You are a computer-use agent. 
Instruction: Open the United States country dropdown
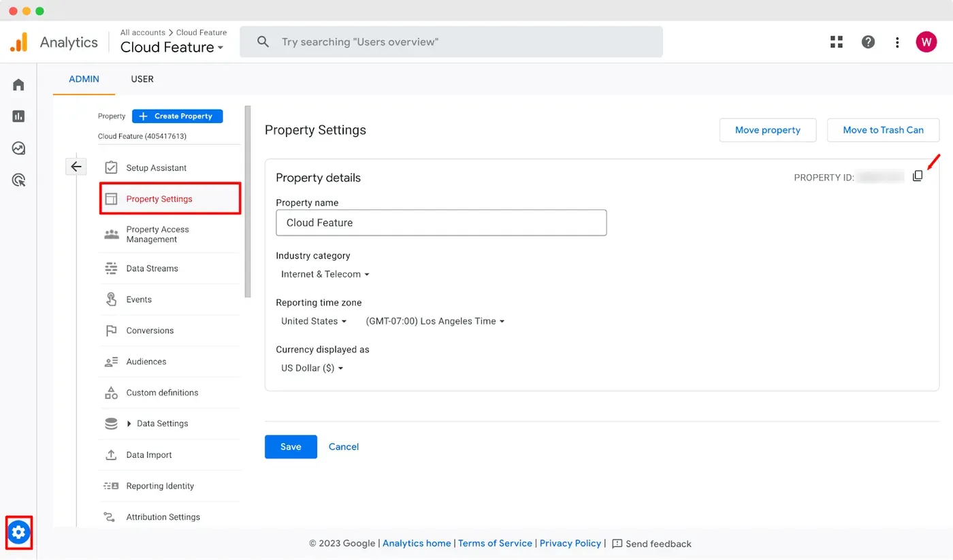click(314, 321)
